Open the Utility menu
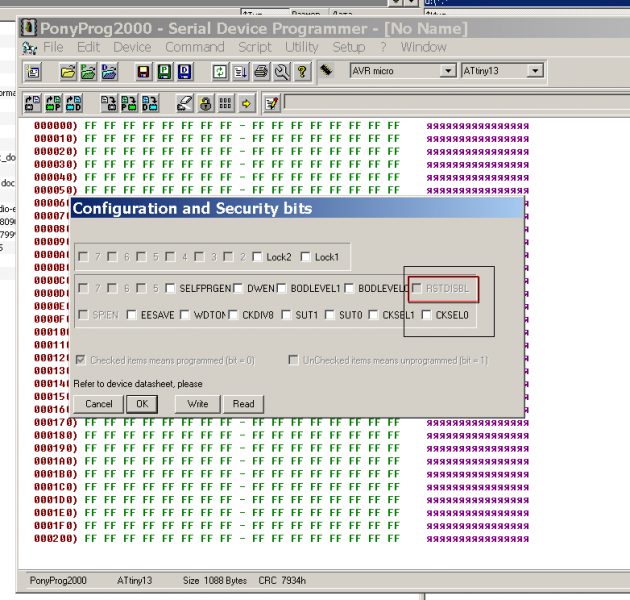 [302, 47]
